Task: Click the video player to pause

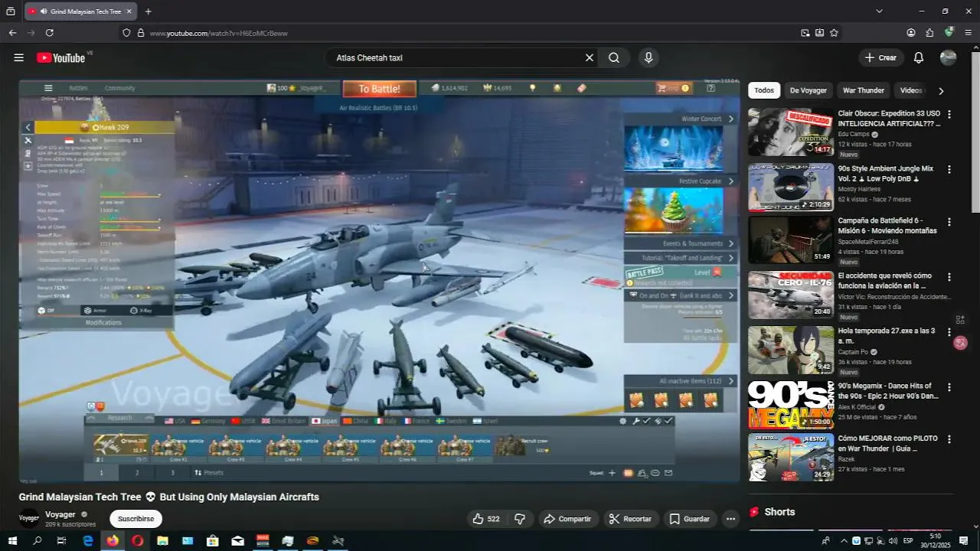Action: click(x=380, y=281)
